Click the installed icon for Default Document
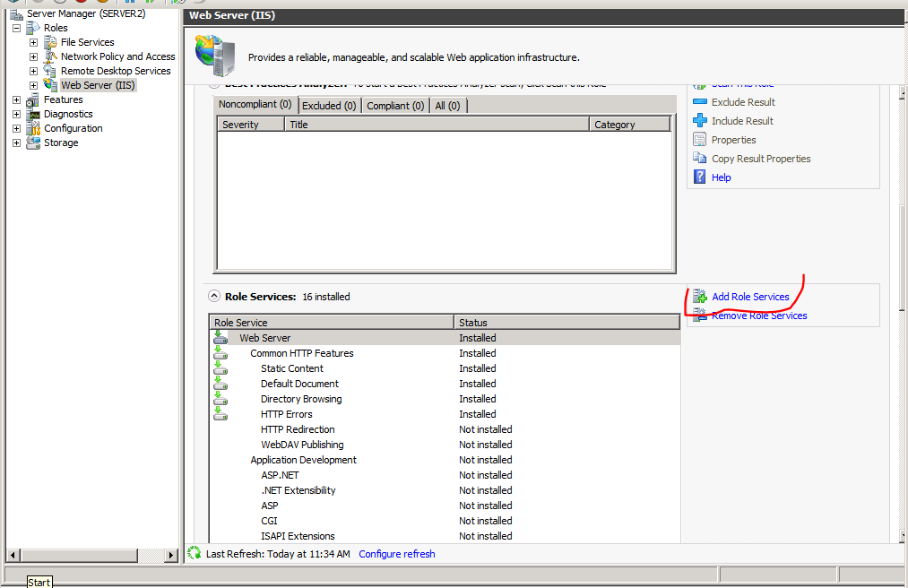The image size is (908, 588). (220, 383)
